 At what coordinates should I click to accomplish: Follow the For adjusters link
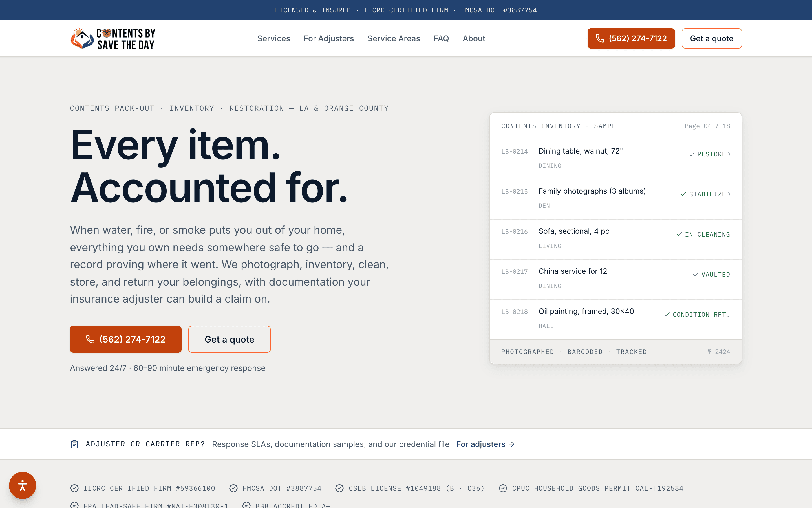pos(485,444)
